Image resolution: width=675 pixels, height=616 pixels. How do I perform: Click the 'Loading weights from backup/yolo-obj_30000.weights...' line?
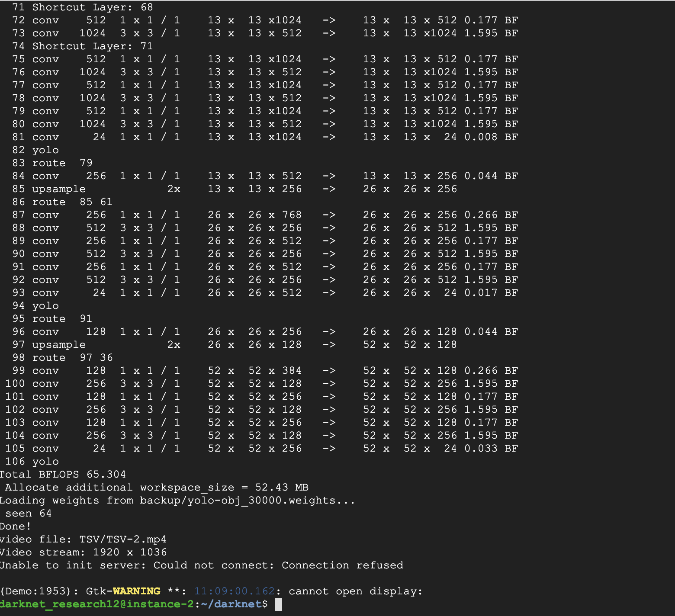coord(177,500)
